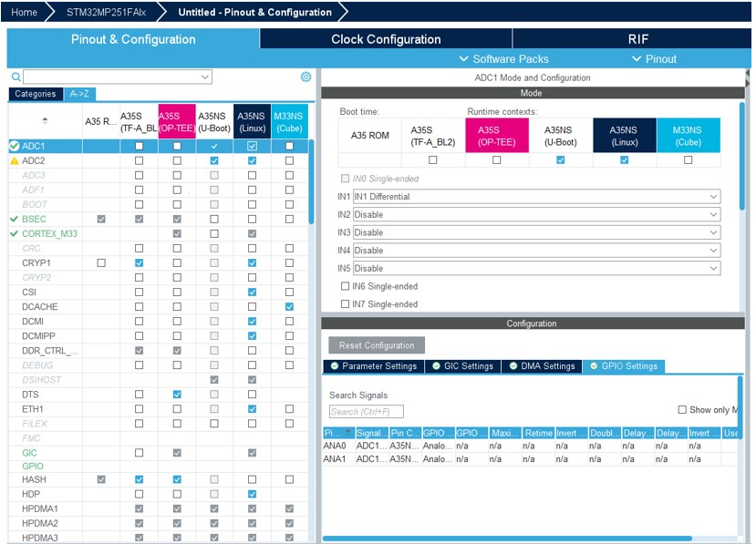Screen dimensions: 756x544
Task: Click the GPIO table horizontal scrollbar
Action: tap(507, 539)
